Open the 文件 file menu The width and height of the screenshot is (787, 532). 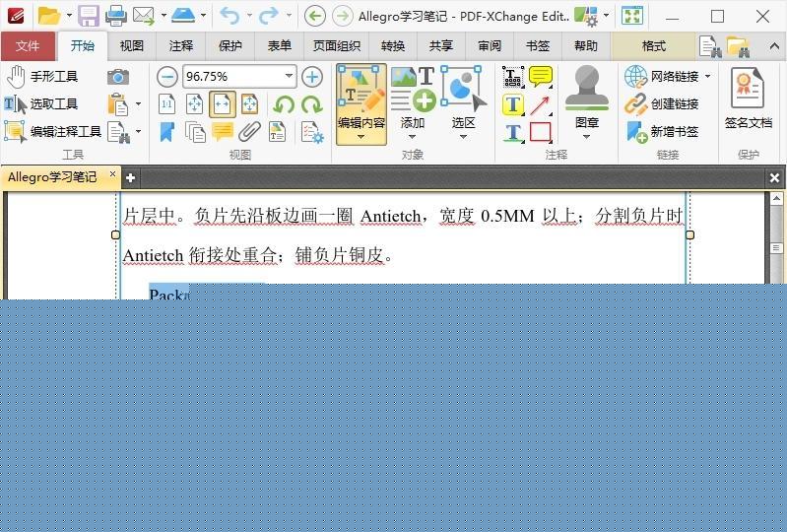click(x=28, y=46)
